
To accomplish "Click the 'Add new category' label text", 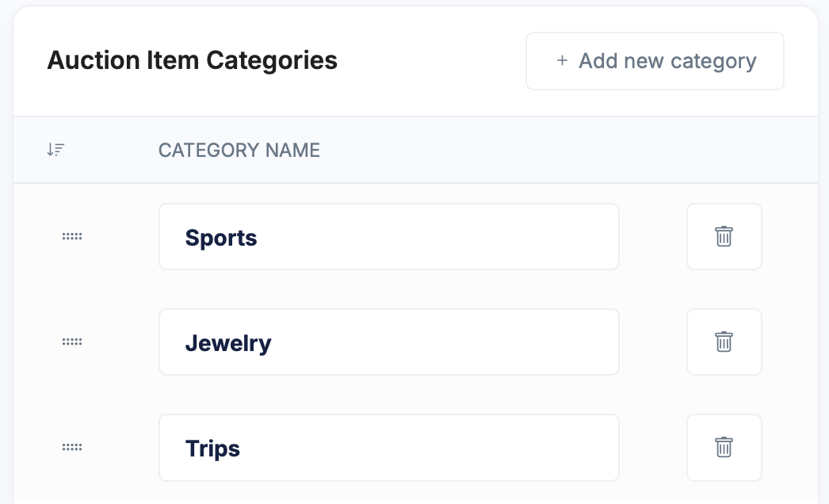I will 667,61.
